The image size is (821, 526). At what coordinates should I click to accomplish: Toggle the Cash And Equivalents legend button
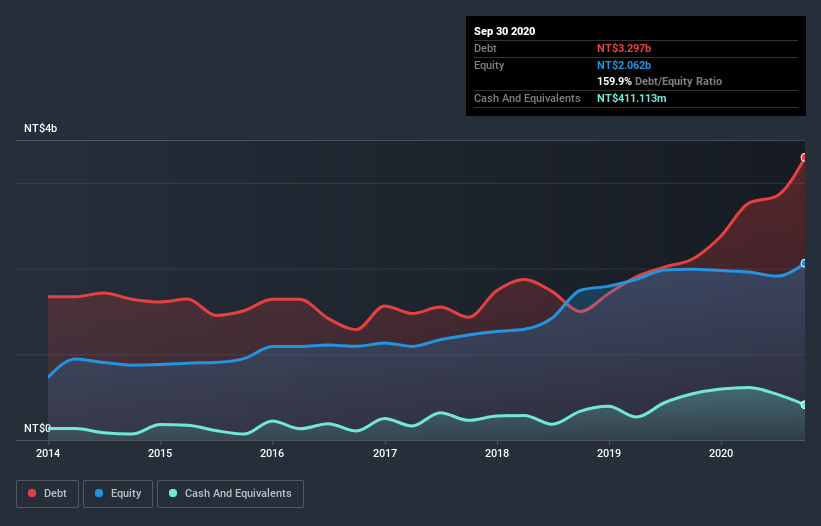(230, 494)
